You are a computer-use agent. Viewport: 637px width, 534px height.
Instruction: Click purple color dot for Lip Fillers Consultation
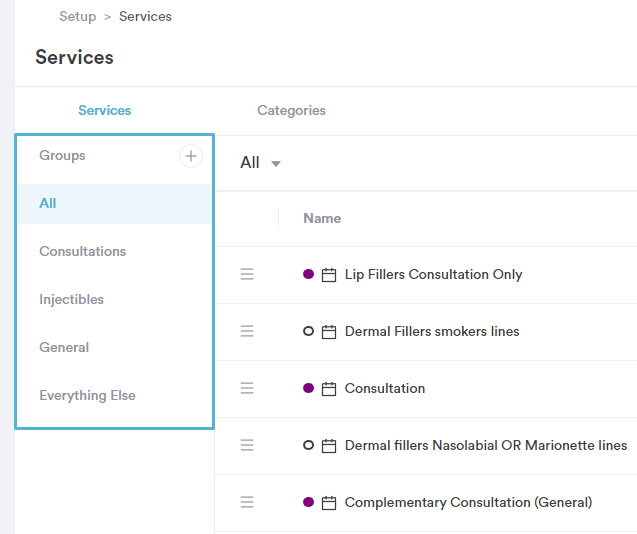(308, 274)
